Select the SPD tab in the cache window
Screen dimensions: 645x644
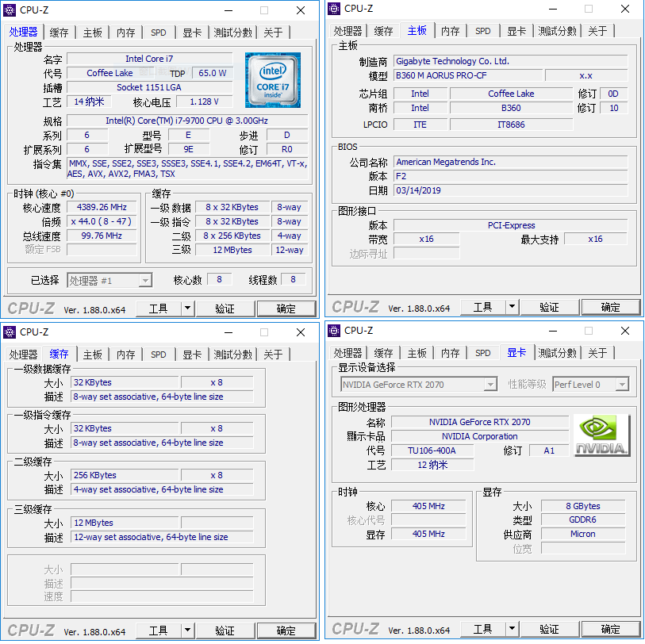click(159, 355)
